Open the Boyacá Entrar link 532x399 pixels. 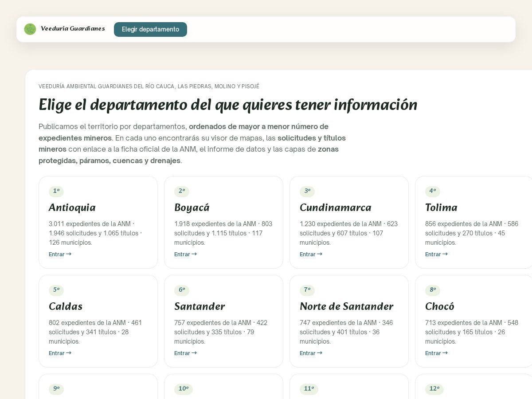coord(185,254)
